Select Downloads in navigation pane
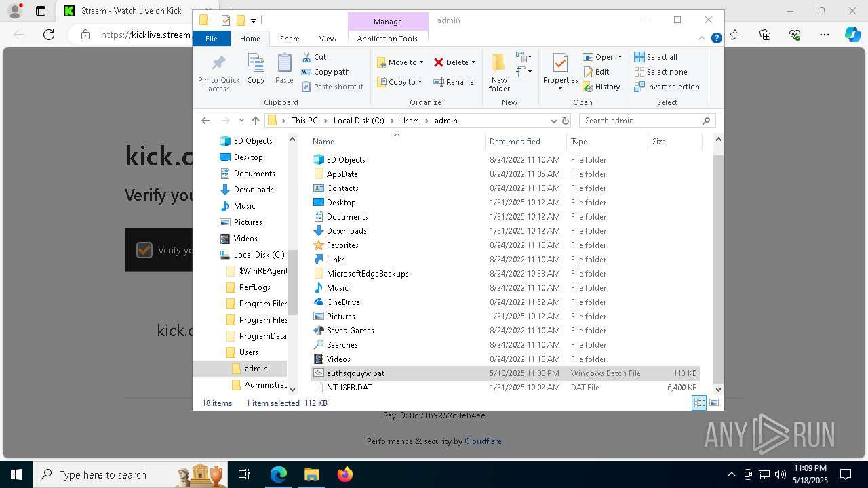 click(x=253, y=190)
